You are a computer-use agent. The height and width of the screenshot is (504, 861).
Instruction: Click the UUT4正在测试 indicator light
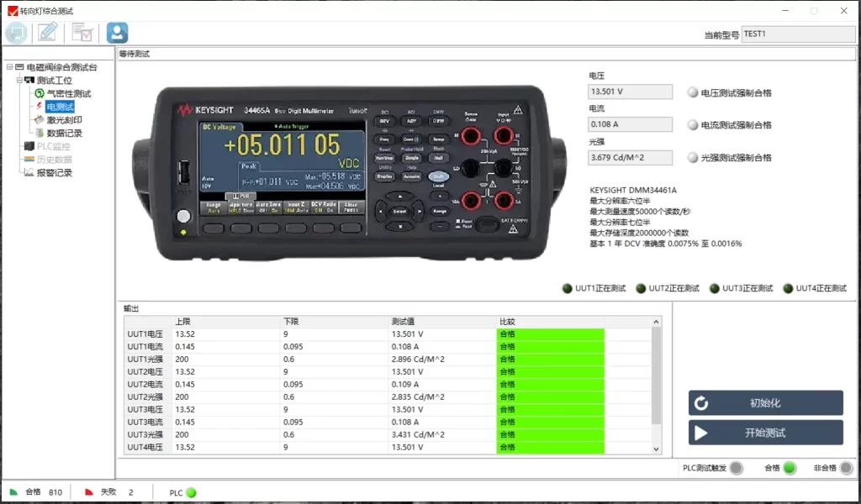click(x=788, y=288)
